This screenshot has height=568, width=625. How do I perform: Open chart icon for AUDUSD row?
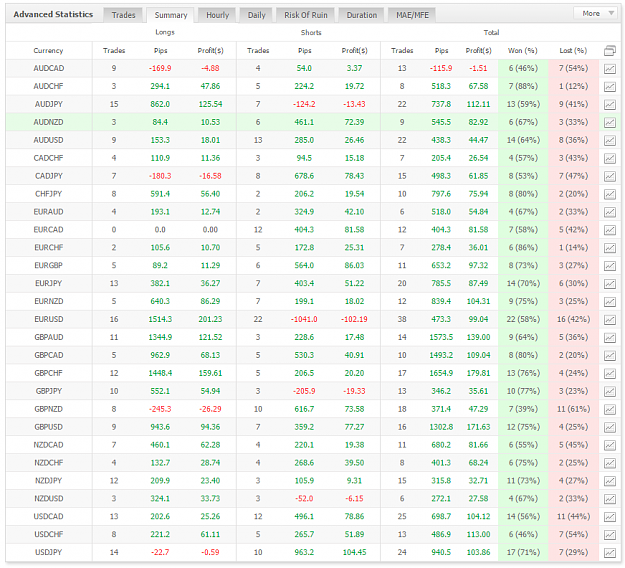point(609,140)
